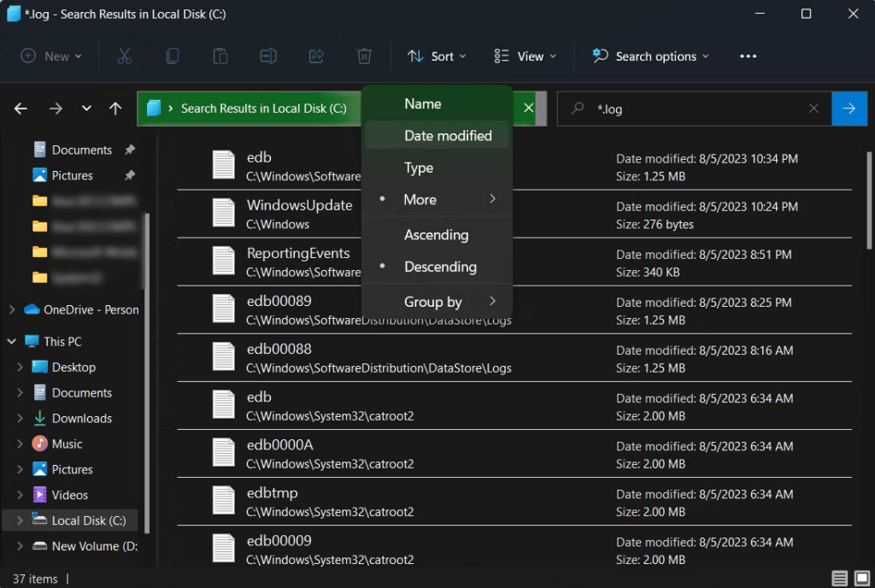Open the See more (...) menu
The image size is (875, 588).
(748, 56)
